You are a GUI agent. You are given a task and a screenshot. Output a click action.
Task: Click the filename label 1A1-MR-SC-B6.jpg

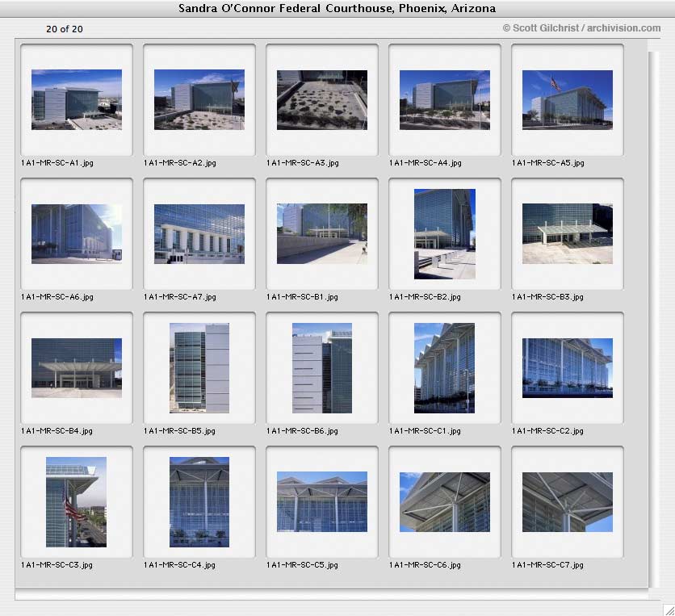pyautogui.click(x=302, y=431)
